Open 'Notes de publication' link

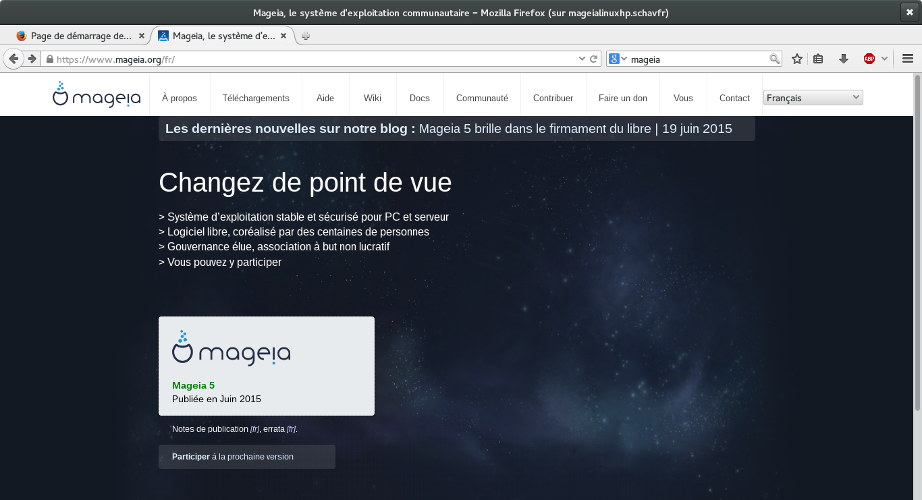coord(210,429)
